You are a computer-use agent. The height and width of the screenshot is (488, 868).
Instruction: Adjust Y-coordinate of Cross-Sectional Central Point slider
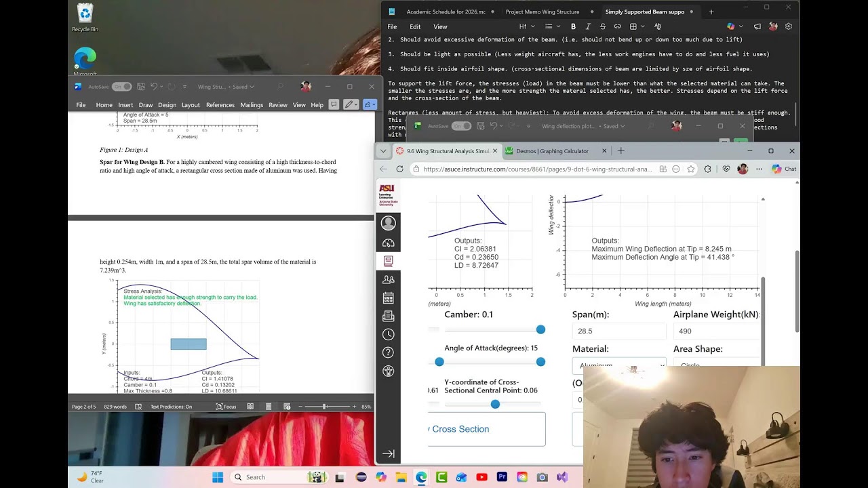(x=495, y=404)
